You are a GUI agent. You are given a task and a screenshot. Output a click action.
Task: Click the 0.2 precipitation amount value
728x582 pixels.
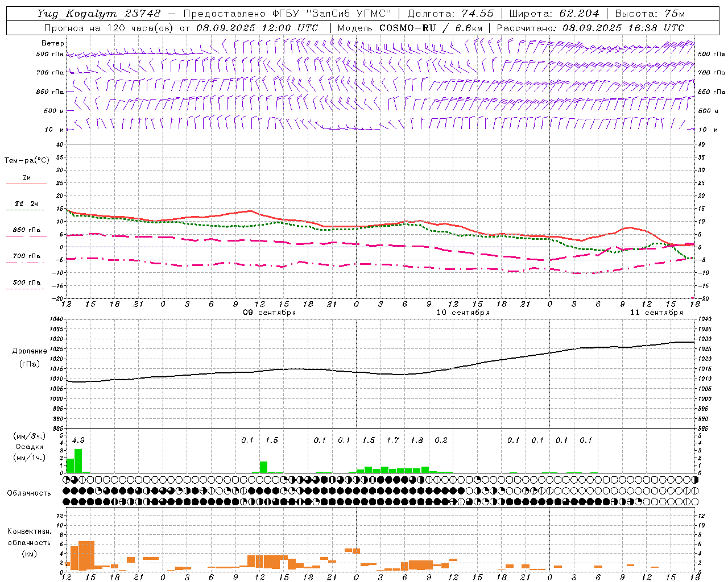pyautogui.click(x=441, y=440)
